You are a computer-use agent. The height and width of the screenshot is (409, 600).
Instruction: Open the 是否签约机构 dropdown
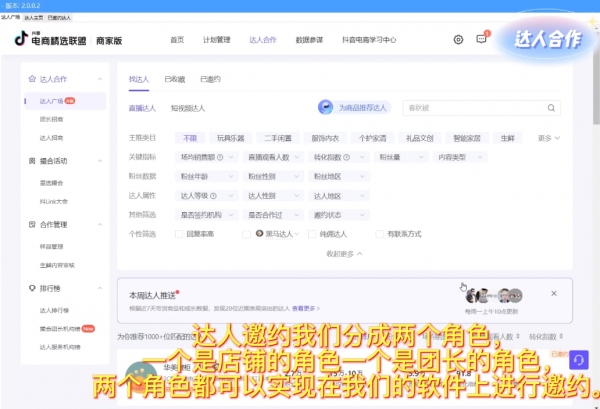[x=207, y=215]
